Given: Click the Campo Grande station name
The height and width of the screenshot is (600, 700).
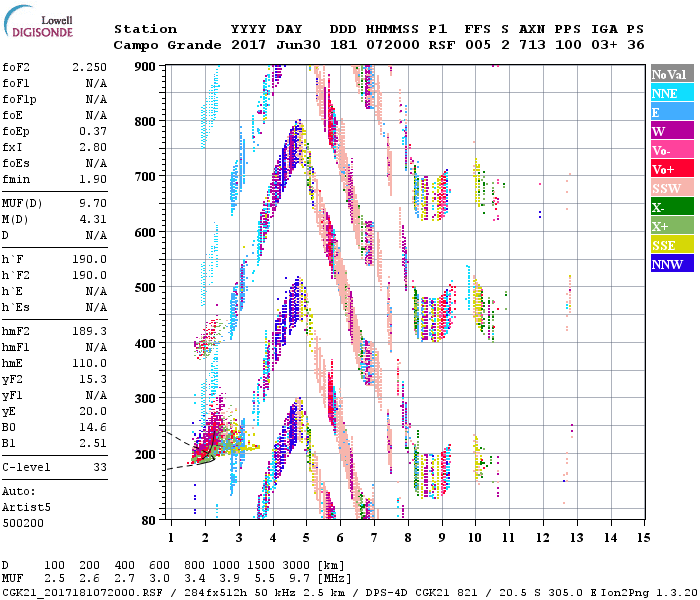Looking at the screenshot, I should click(160, 45).
